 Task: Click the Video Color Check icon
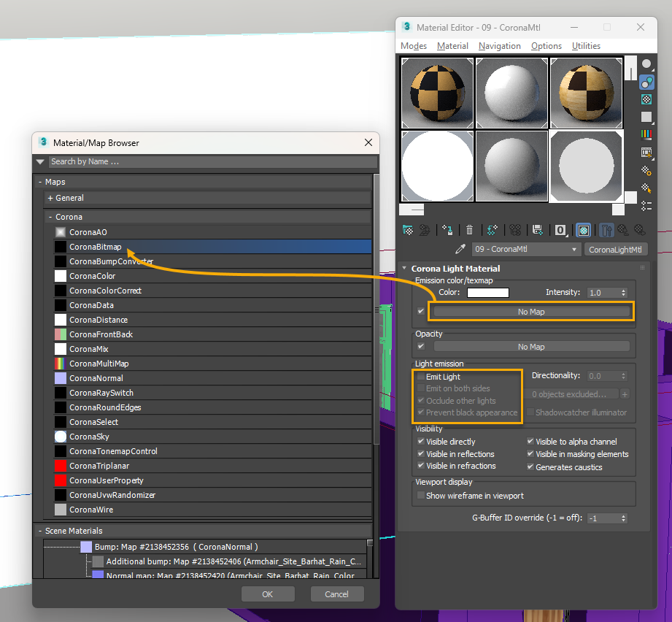tap(646, 134)
